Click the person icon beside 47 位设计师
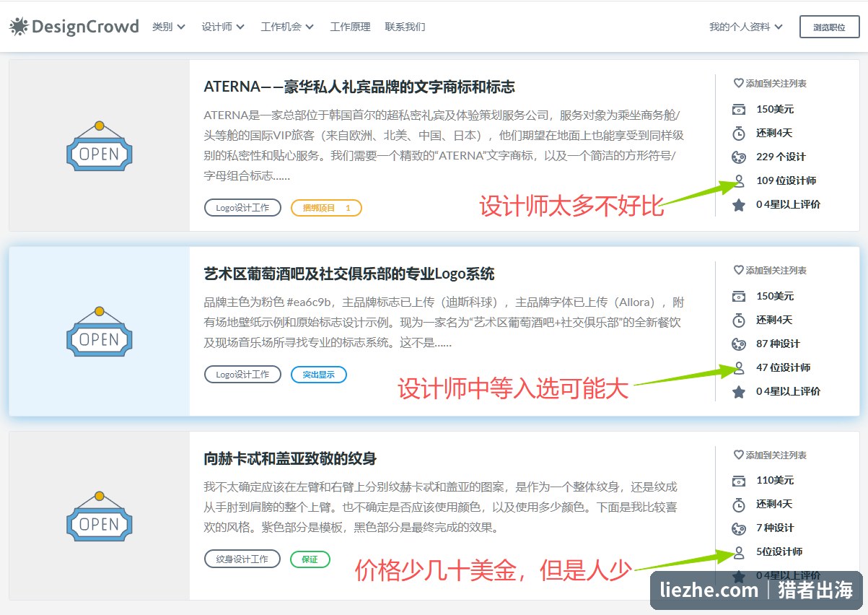 pyautogui.click(x=739, y=367)
